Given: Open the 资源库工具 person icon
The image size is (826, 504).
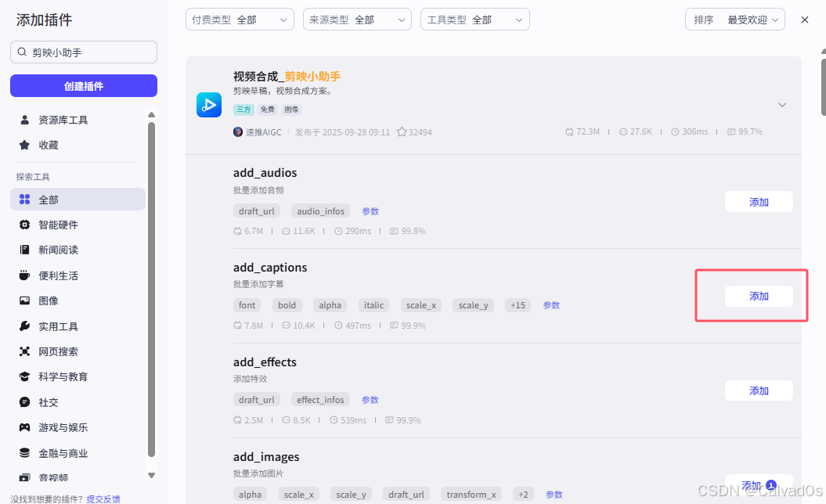Looking at the screenshot, I should tap(24, 120).
